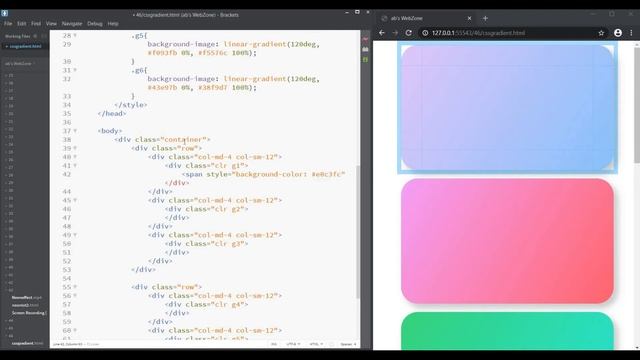Click the Chrome page vertical scrollbar
Screen dimensions: 640x360
[637, 106]
